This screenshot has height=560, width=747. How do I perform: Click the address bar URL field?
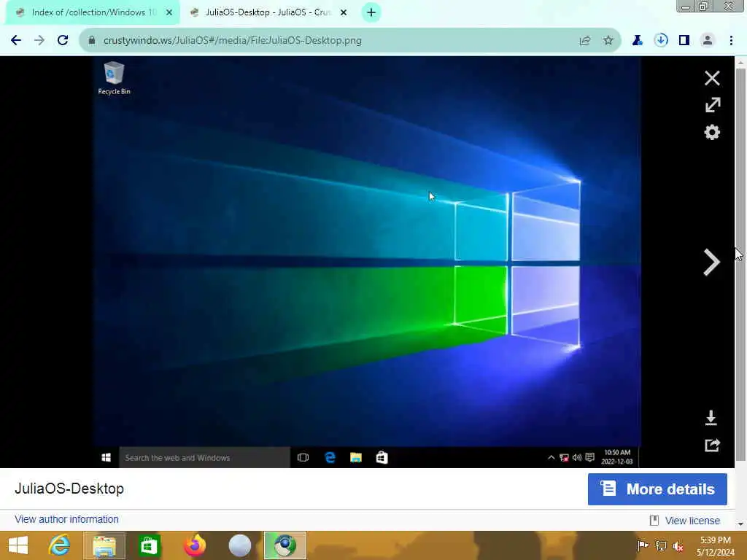tap(350, 41)
